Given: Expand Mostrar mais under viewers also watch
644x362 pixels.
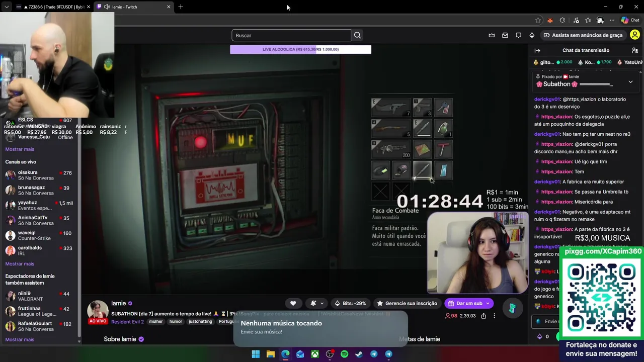Looking at the screenshot, I should pyautogui.click(x=20, y=340).
